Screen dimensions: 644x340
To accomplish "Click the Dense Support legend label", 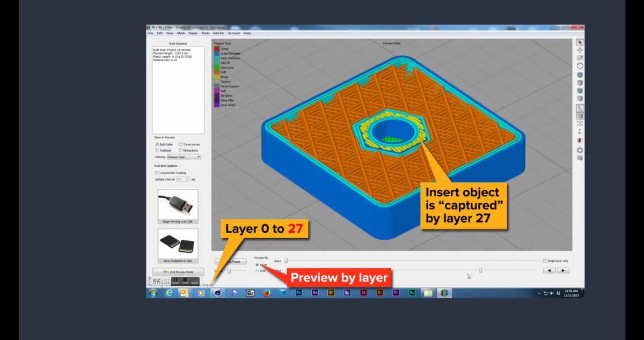I will (230, 86).
